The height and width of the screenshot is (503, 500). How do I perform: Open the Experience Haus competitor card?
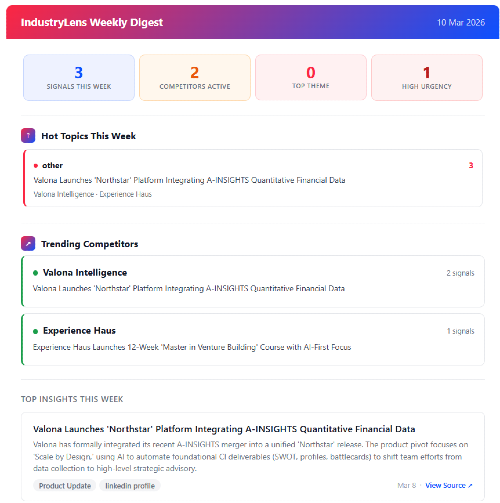pyautogui.click(x=253, y=339)
